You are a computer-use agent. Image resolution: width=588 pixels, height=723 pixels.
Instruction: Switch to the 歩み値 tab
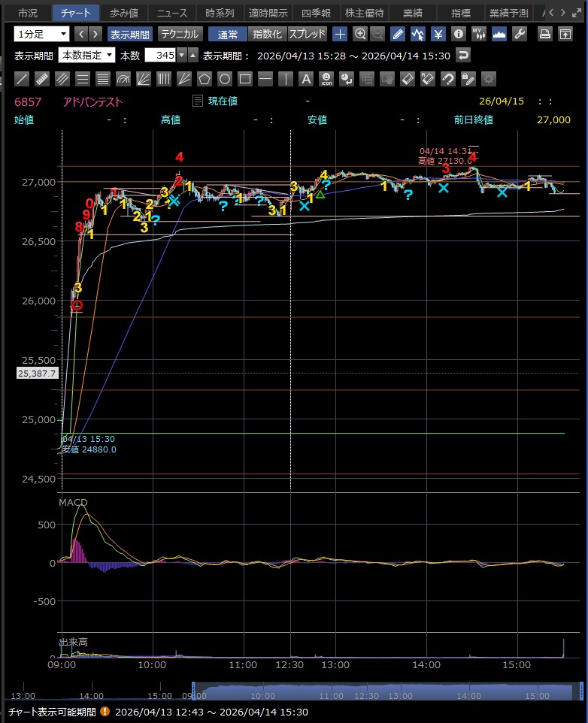[124, 13]
